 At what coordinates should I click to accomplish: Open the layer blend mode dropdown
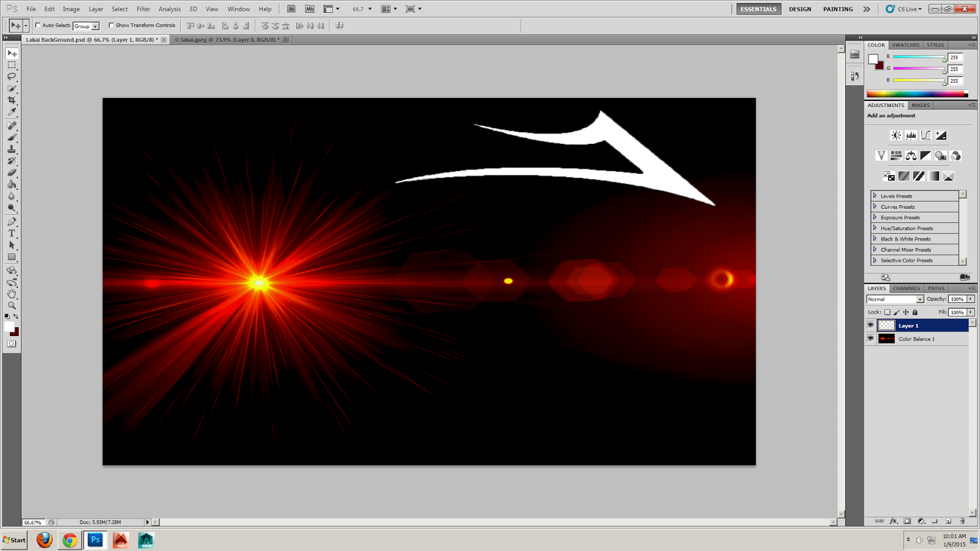895,299
